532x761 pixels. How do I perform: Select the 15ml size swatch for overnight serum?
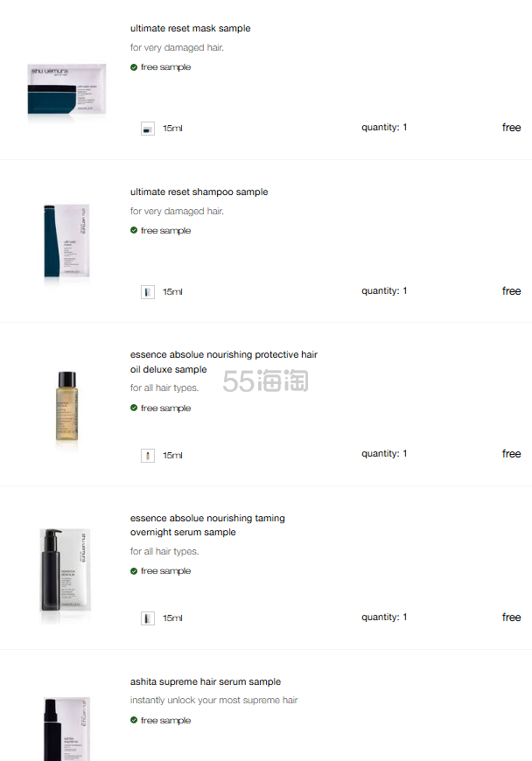148,618
